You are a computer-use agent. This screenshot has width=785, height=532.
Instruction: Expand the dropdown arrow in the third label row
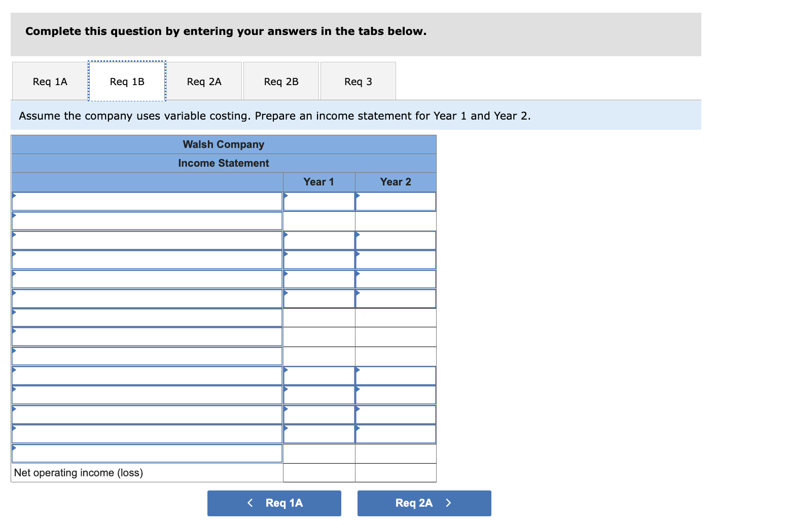tap(14, 234)
